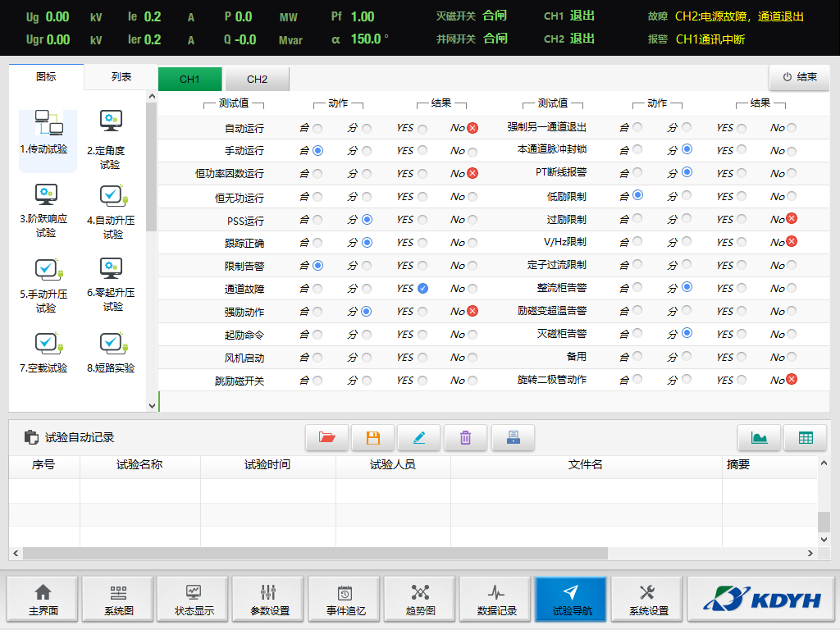Viewport: 840px width, 630px height.
Task: Click the blue pencil edit icon
Action: (419, 438)
